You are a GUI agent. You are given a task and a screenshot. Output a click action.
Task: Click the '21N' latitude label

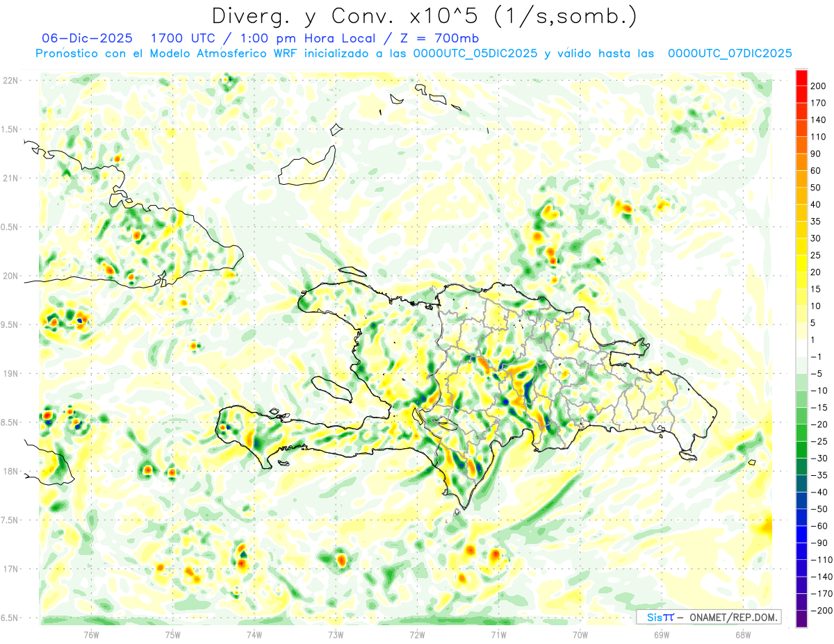click(11, 178)
